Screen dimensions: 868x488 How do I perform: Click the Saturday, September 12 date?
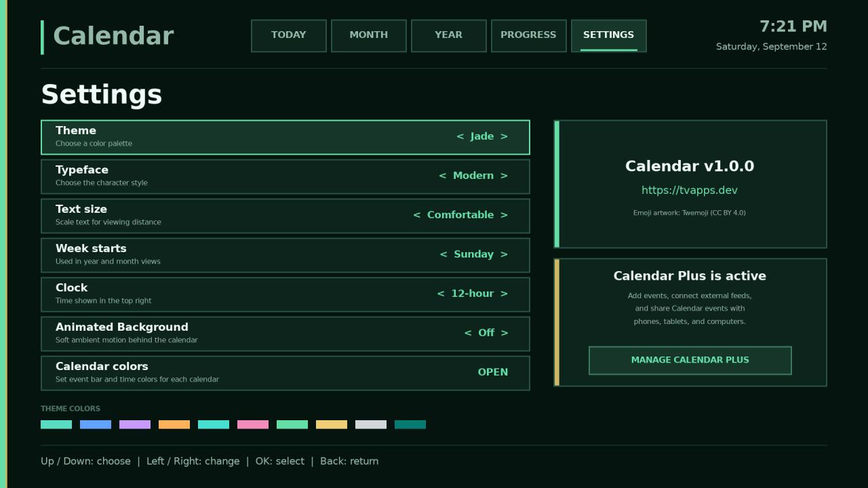[771, 47]
